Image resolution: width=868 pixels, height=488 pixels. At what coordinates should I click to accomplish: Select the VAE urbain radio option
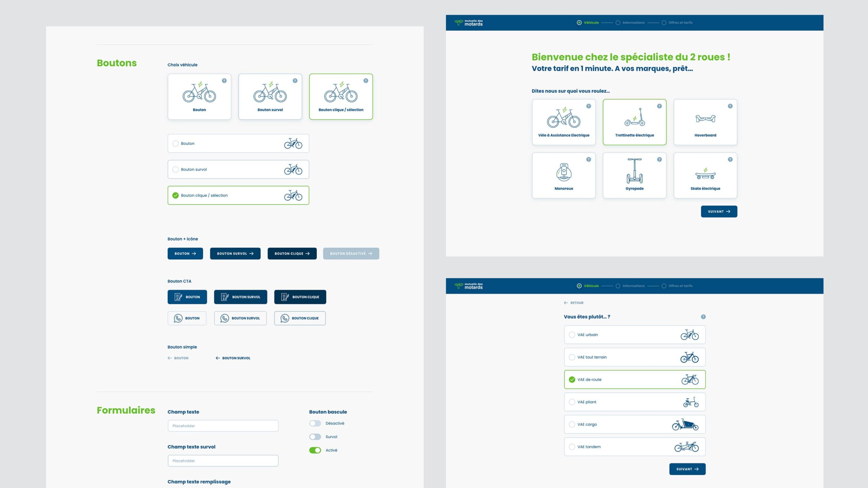click(x=572, y=335)
